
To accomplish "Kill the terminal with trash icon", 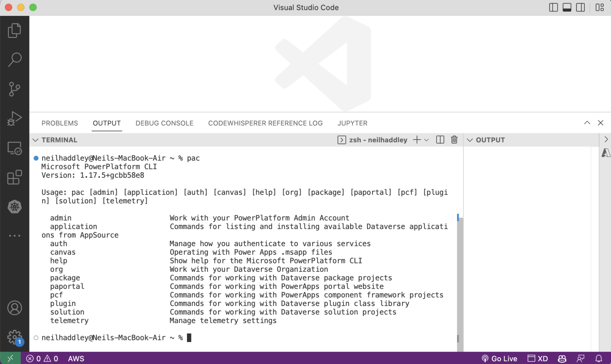I will click(454, 140).
